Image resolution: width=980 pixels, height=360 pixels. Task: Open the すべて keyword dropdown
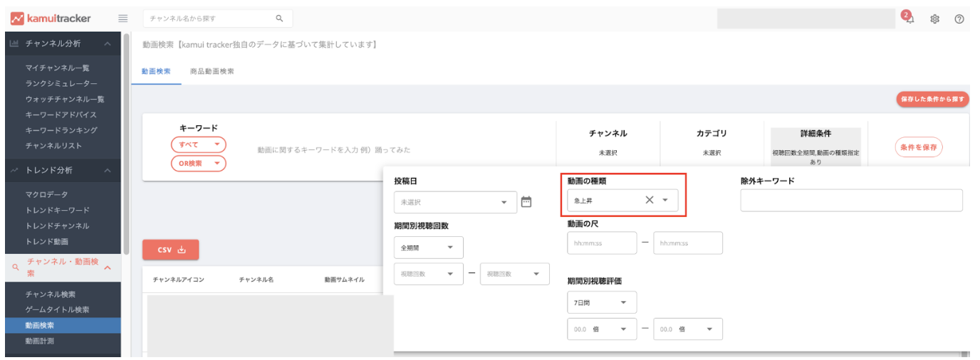pyautogui.click(x=199, y=144)
